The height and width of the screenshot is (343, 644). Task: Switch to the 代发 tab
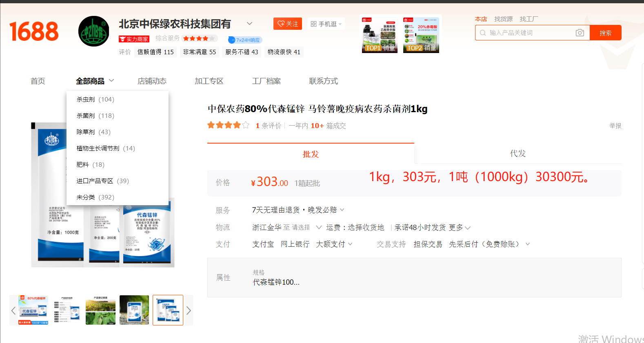[518, 153]
